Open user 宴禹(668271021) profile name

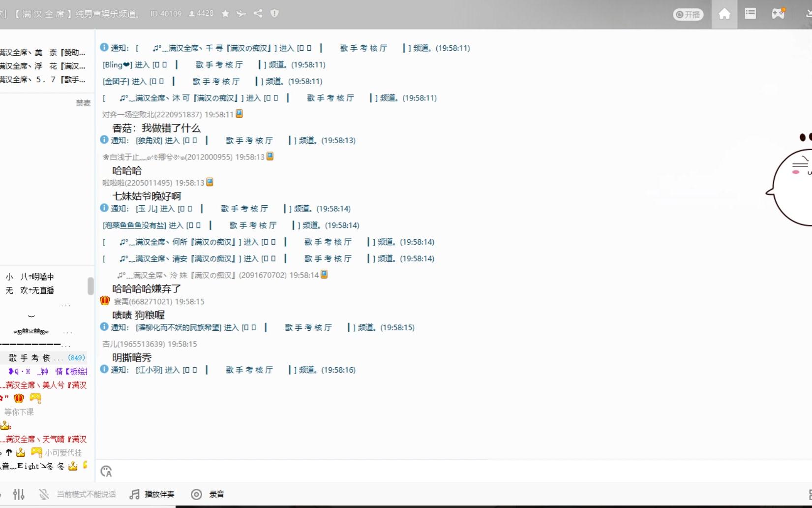coord(159,301)
